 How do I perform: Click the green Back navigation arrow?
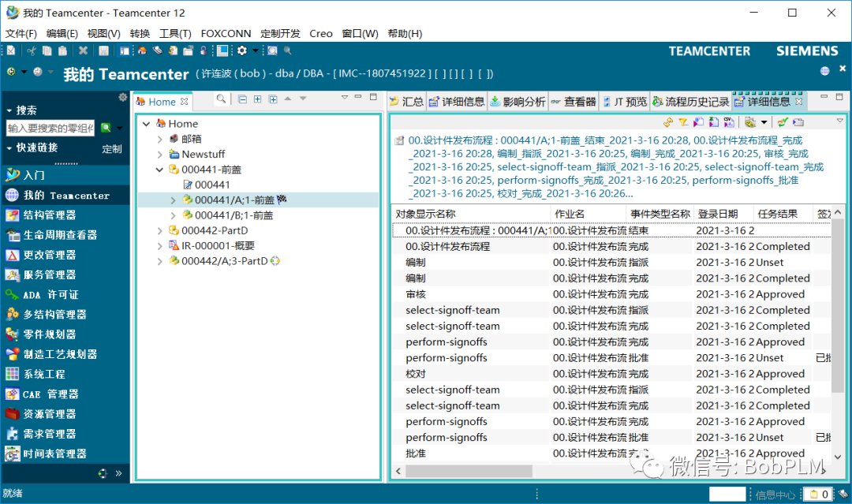coord(11,72)
